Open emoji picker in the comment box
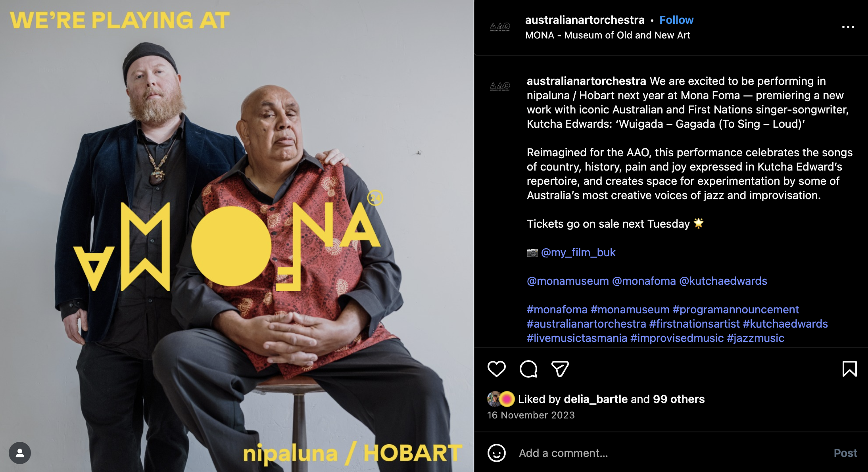This screenshot has height=472, width=868. (x=496, y=453)
